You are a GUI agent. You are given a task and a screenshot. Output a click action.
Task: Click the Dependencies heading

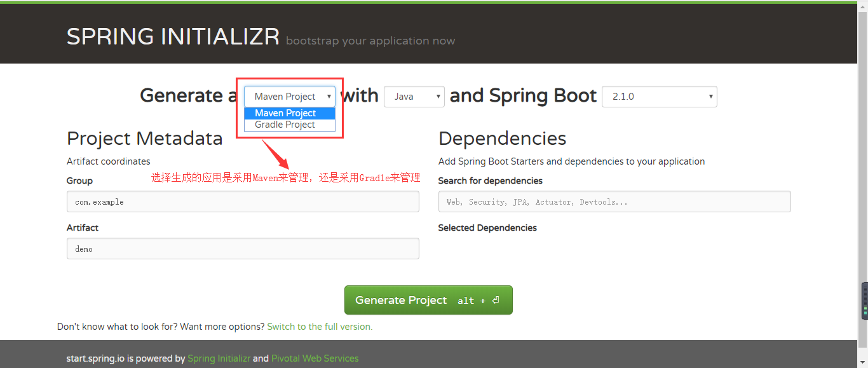502,139
